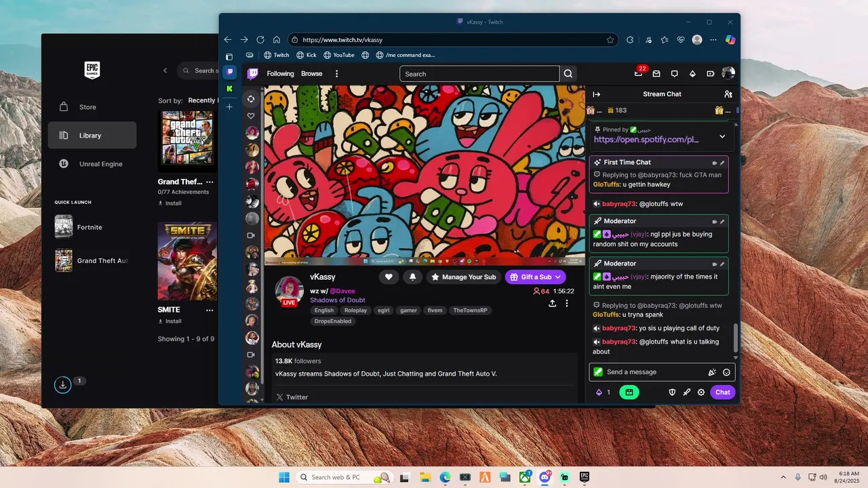Select Library in Epic Games sidebar
The width and height of the screenshot is (868, 488).
tap(92, 136)
